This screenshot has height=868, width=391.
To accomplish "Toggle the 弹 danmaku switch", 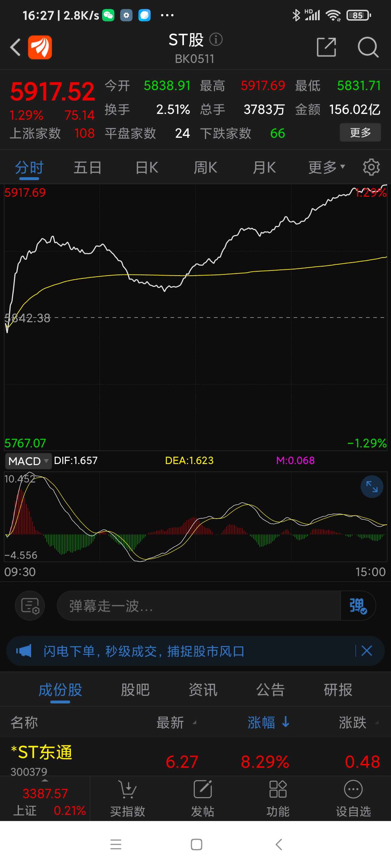I will [358, 606].
